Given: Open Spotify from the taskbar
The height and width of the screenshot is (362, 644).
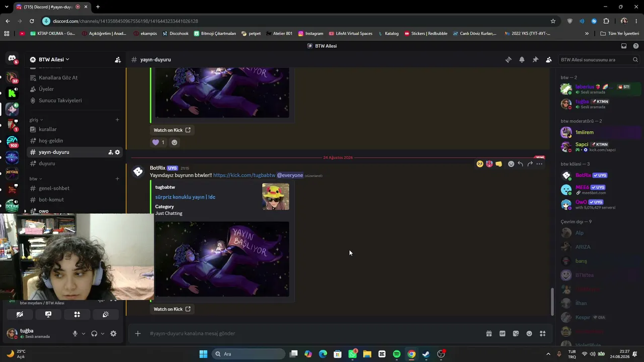Looking at the screenshot, I should click(x=396, y=354).
